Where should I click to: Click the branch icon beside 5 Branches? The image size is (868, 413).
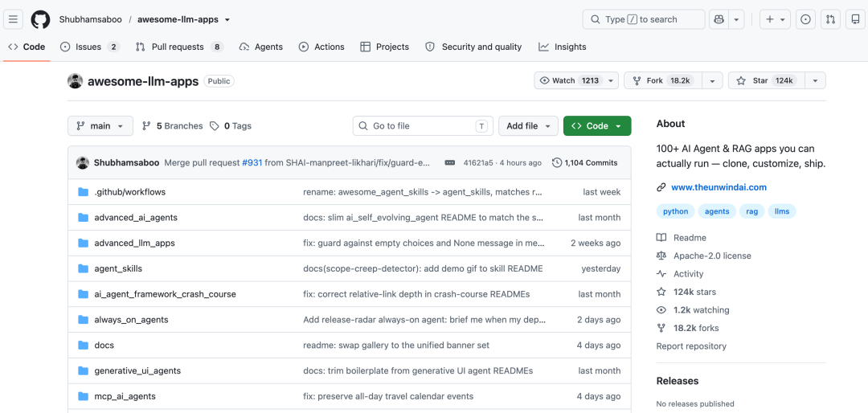147,126
